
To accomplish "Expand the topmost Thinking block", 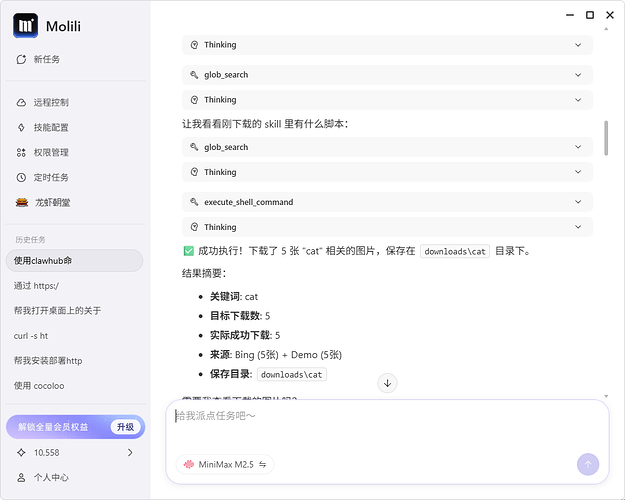I will click(x=388, y=45).
